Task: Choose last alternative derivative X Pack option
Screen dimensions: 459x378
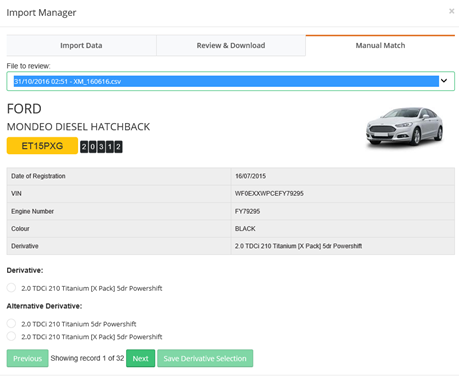Action: pyautogui.click(x=11, y=336)
